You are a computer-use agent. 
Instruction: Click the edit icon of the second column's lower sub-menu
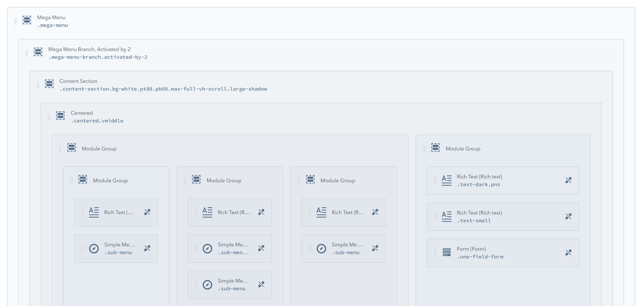coord(261,284)
